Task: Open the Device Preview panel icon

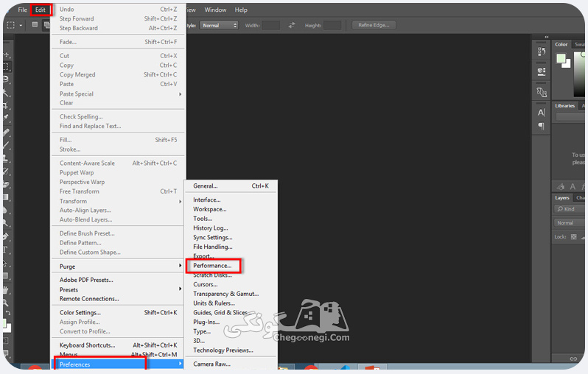Action: (541, 92)
